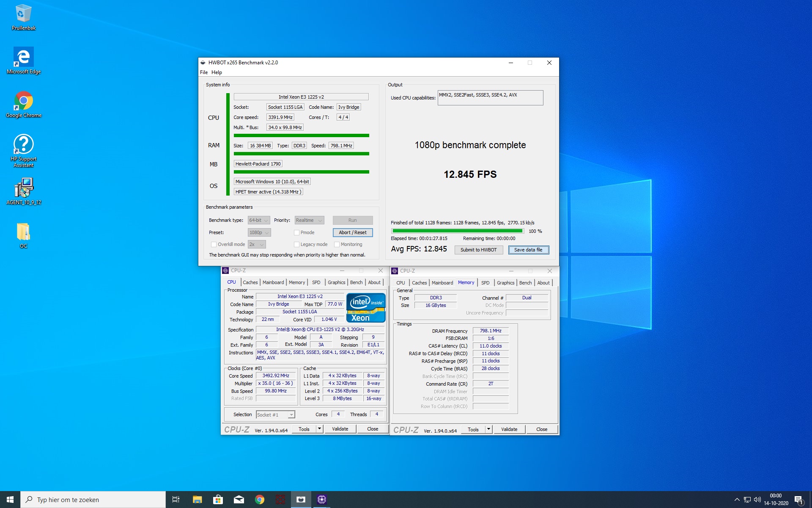Click Validate in left CPU-Z window
812x508 pixels.
340,429
